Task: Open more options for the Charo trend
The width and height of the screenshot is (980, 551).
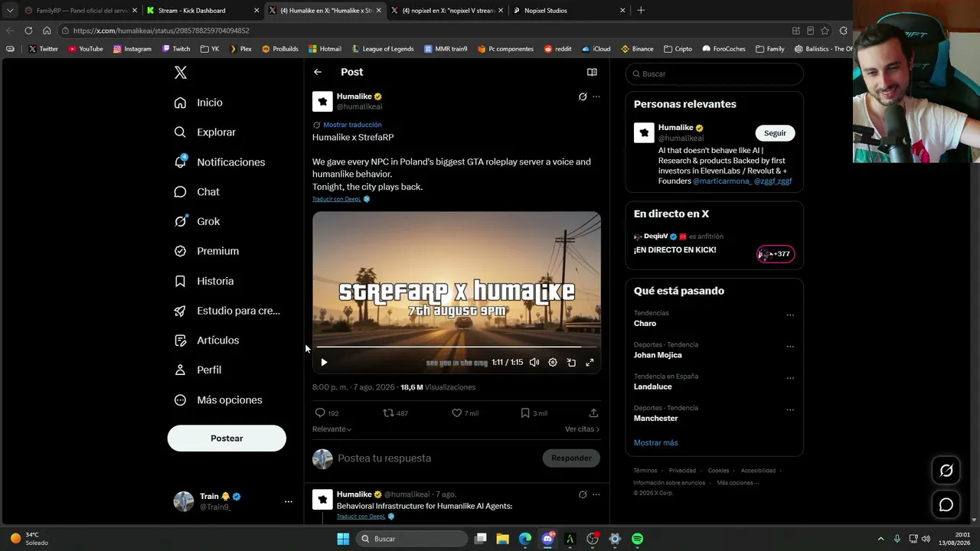Action: tap(790, 315)
